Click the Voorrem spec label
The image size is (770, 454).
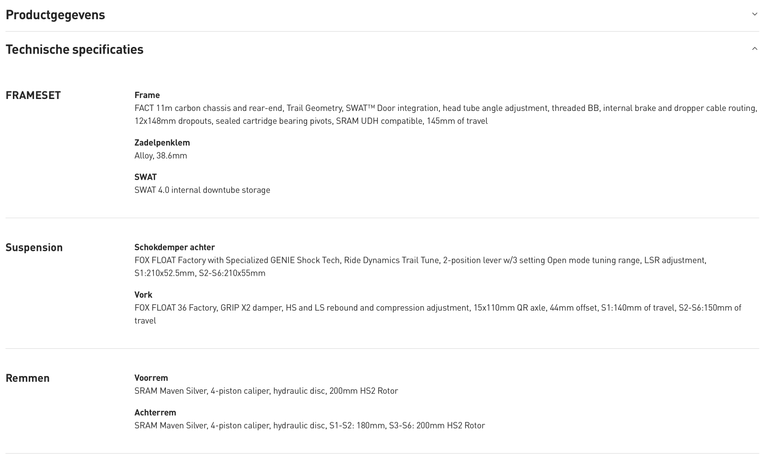tap(151, 377)
